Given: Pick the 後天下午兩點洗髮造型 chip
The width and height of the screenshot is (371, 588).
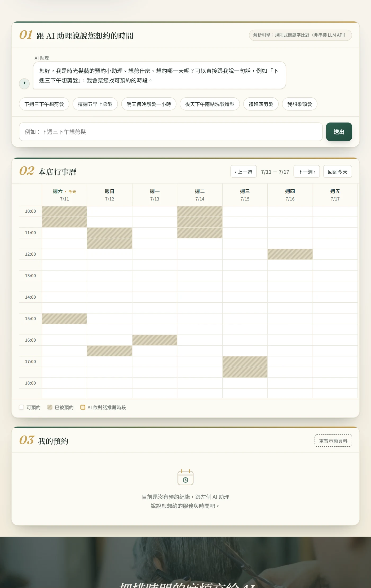Looking at the screenshot, I should pyautogui.click(x=210, y=104).
